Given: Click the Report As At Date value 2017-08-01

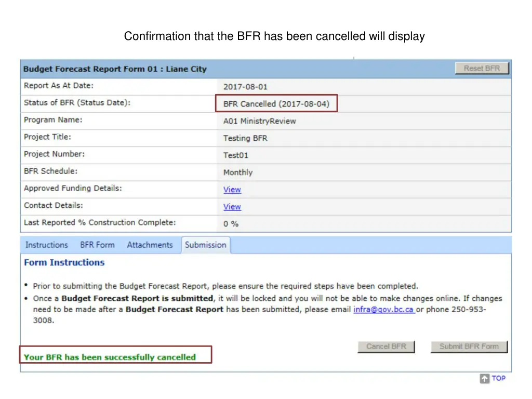Looking at the screenshot, I should tap(245, 87).
